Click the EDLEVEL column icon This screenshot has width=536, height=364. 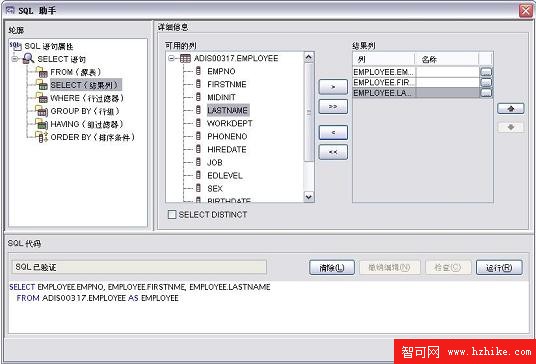(x=198, y=175)
